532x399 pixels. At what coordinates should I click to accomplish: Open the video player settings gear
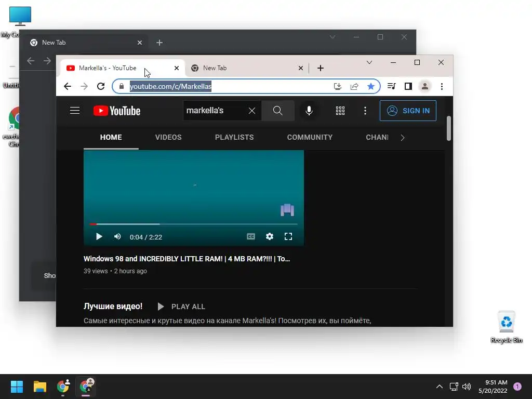pos(270,236)
